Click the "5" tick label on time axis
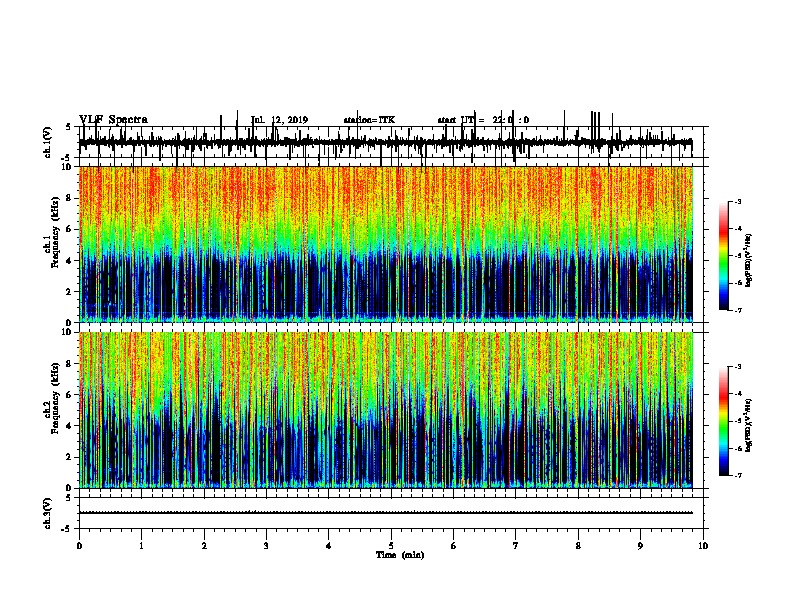The width and height of the screenshot is (792, 612). (391, 546)
